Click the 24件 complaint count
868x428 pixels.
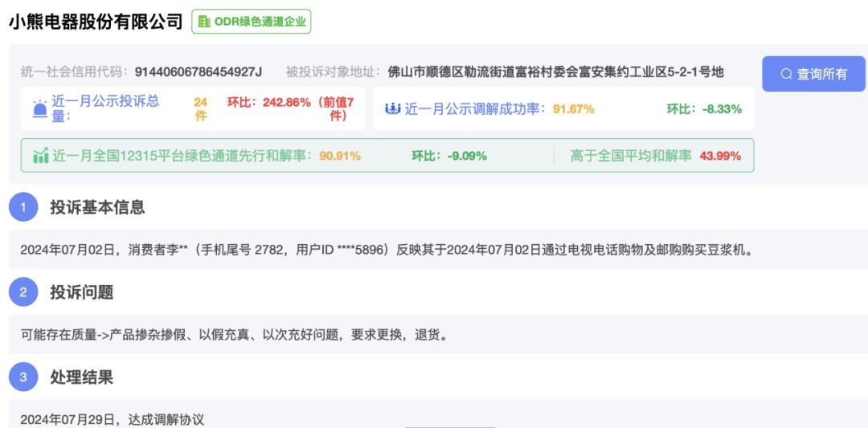pyautogui.click(x=200, y=108)
